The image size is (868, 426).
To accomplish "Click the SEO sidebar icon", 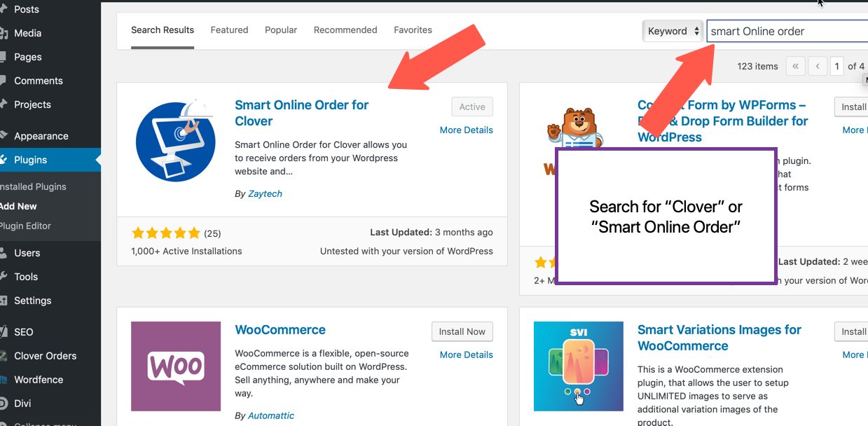I will tap(3, 332).
